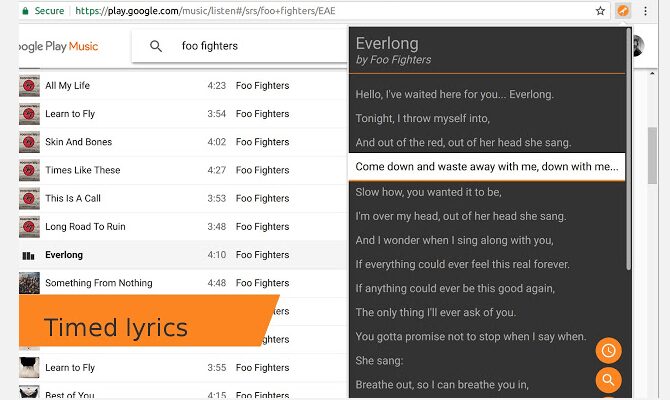This screenshot has height=400, width=670.
Task: Click the foo fighters search field
Action: 239,46
